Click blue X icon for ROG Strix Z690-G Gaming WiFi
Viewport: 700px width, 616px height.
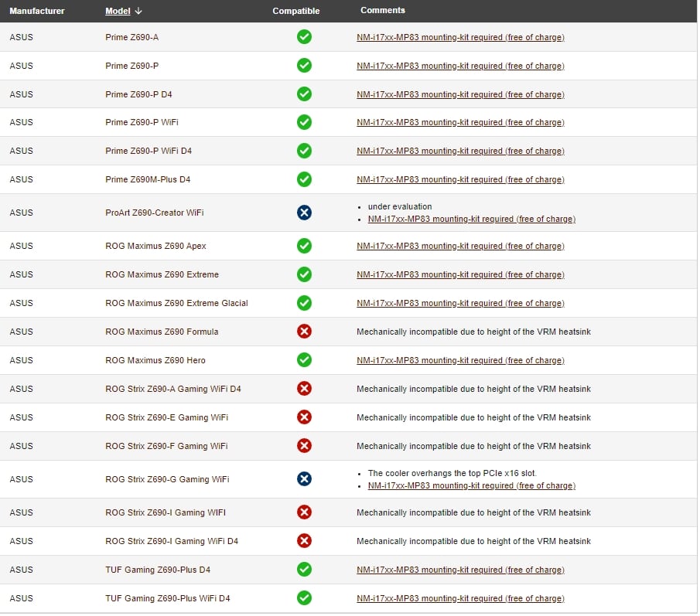pyautogui.click(x=304, y=479)
